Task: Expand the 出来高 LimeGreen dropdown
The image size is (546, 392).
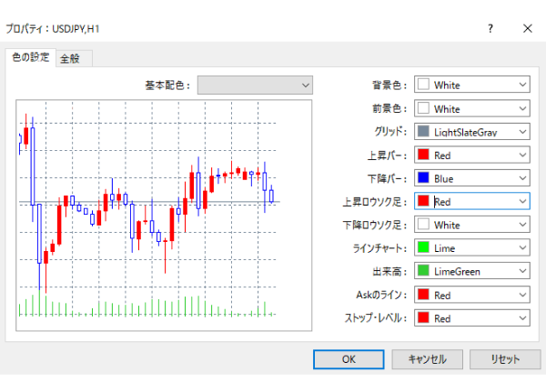Action: pos(471,271)
